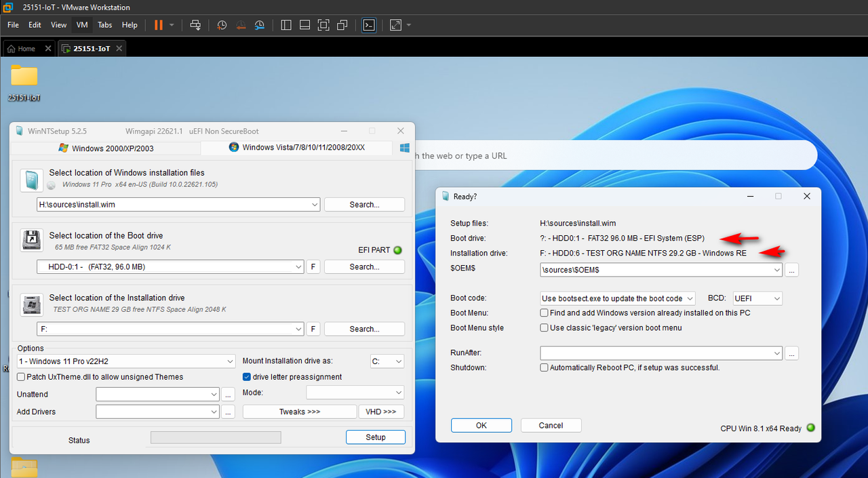This screenshot has width=868, height=478.
Task: Click the console view icon
Action: [x=368, y=25]
